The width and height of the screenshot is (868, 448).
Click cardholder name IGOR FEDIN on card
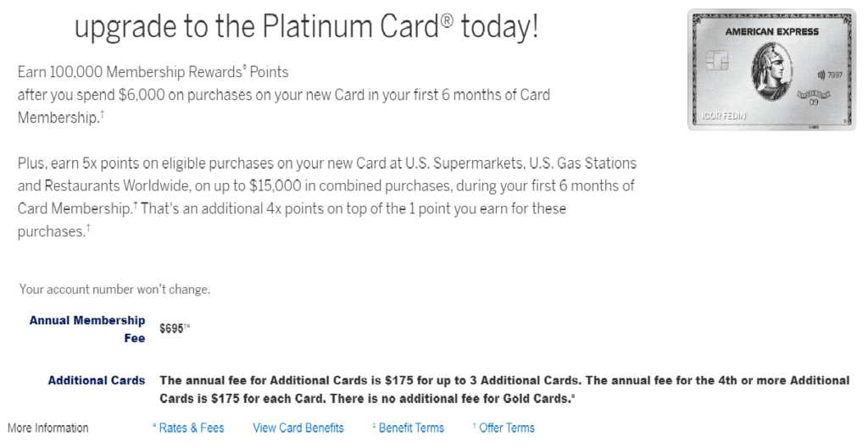pos(724,115)
